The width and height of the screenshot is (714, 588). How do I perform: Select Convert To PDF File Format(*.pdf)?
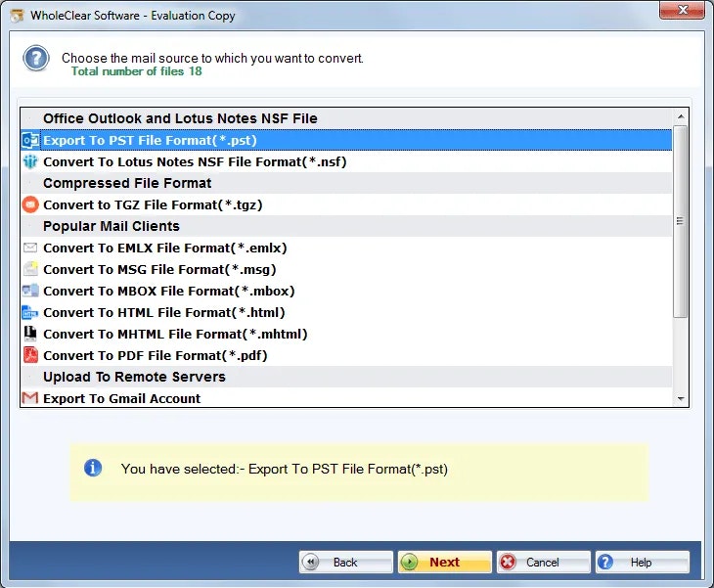coord(346,355)
